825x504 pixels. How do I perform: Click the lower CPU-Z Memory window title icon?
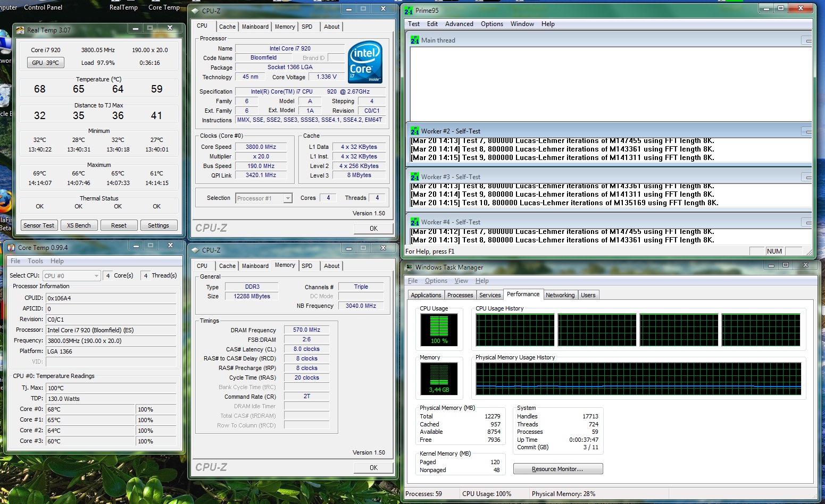tap(195, 250)
